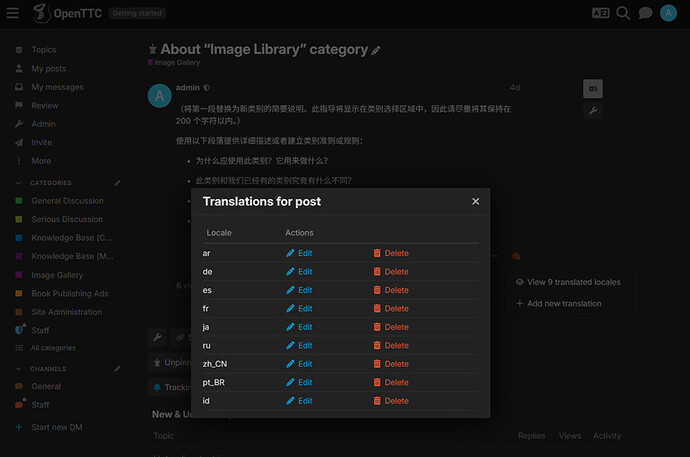Viewport: 690px width, 457px height.
Task: Click the orange globe translation icon
Action: coord(516,256)
